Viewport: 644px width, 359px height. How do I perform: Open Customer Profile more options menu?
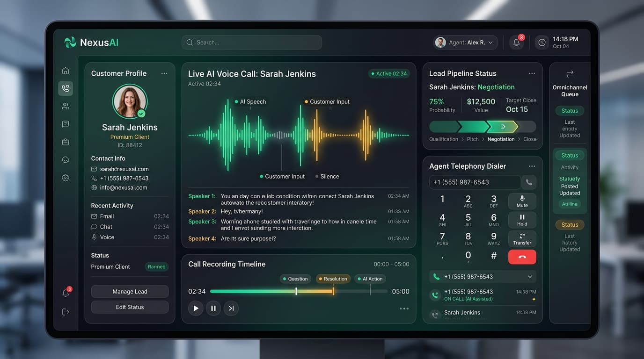pyautogui.click(x=164, y=73)
